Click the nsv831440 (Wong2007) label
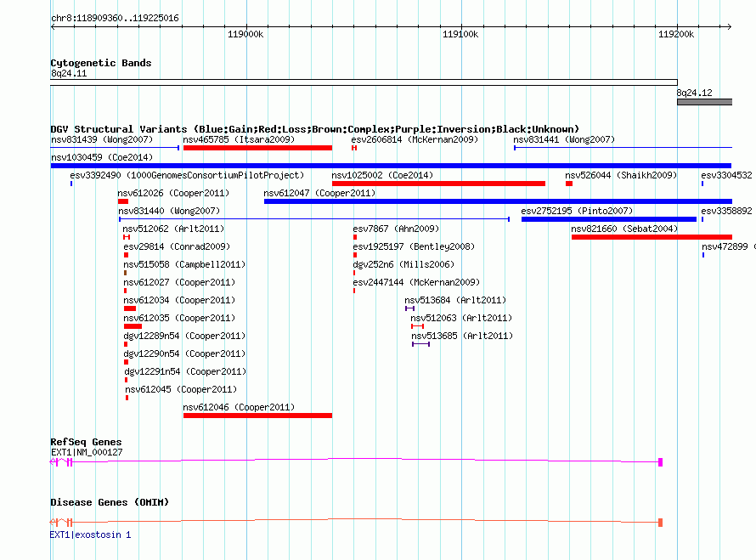The width and height of the screenshot is (756, 560). pos(169,211)
